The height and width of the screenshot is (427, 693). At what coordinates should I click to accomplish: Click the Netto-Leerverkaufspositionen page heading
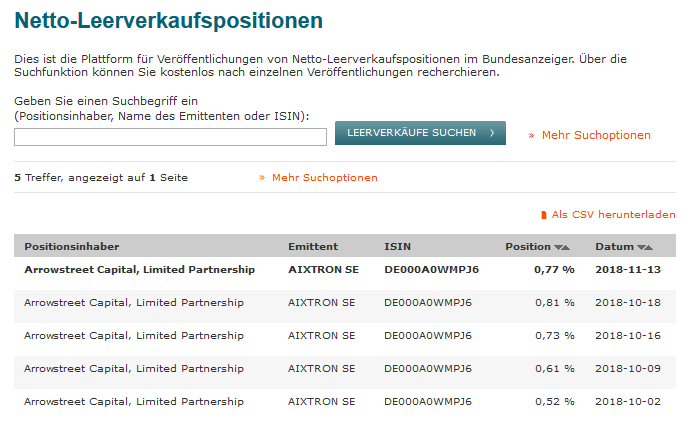(x=168, y=20)
